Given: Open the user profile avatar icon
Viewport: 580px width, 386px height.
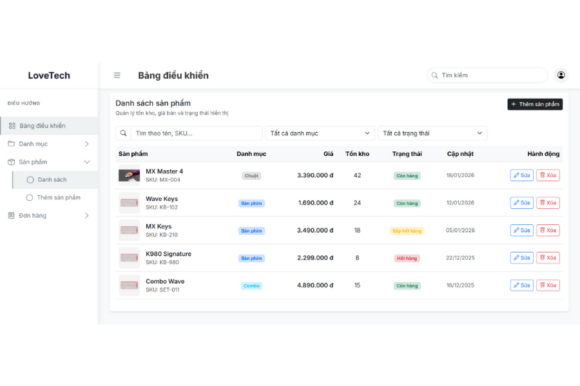Looking at the screenshot, I should coord(561,75).
